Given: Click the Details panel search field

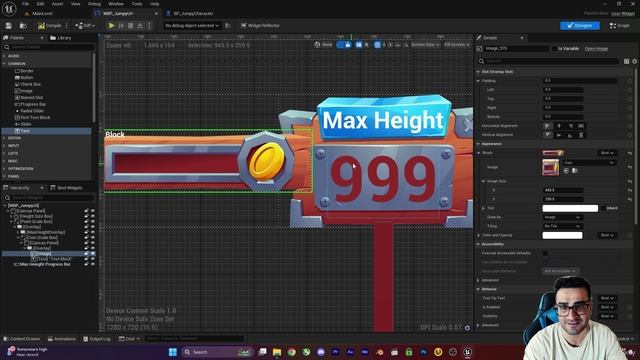Looking at the screenshot, I should (x=549, y=61).
